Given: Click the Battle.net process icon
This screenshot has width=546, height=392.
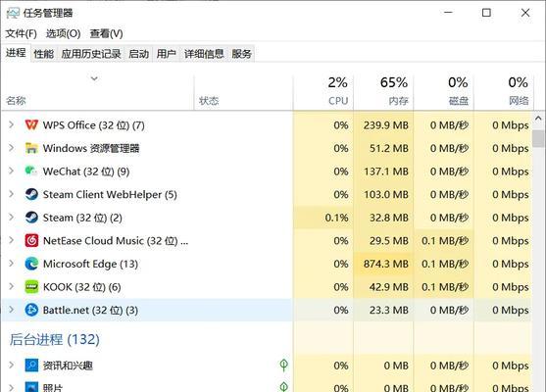Looking at the screenshot, I should coord(31,310).
